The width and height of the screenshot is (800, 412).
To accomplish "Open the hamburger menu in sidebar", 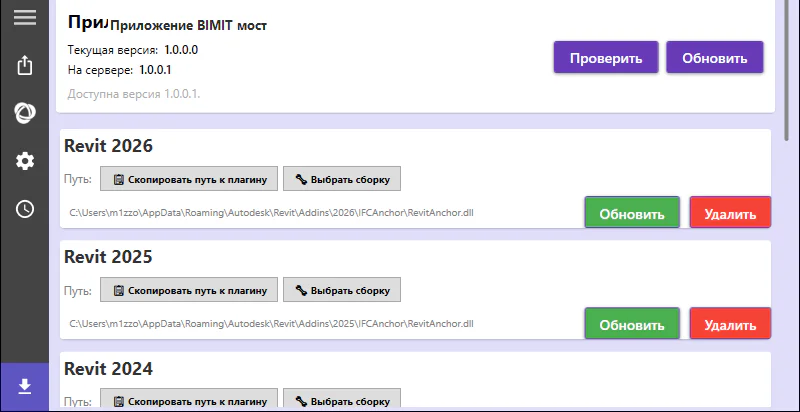I will pos(24,17).
